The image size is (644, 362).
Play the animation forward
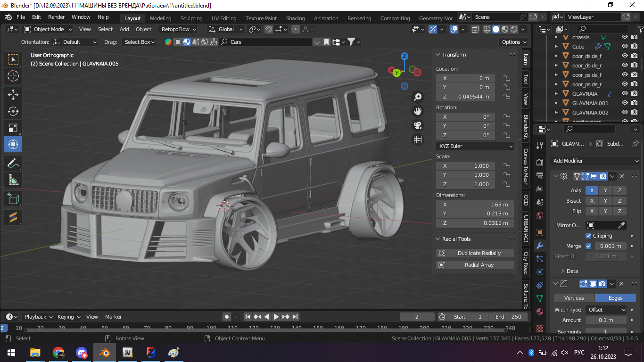276,317
